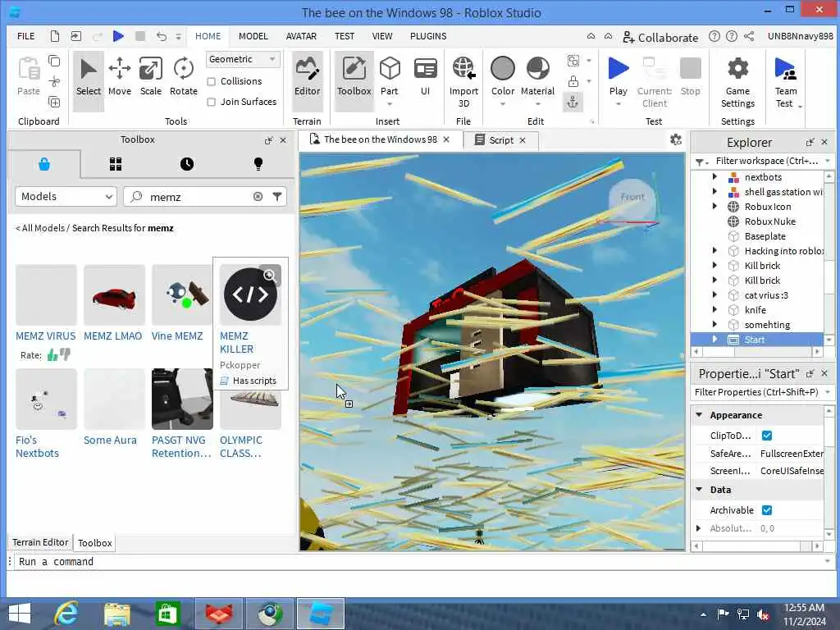This screenshot has height=630, width=840.
Task: Collapse the Data properties section
Action: 699,490
